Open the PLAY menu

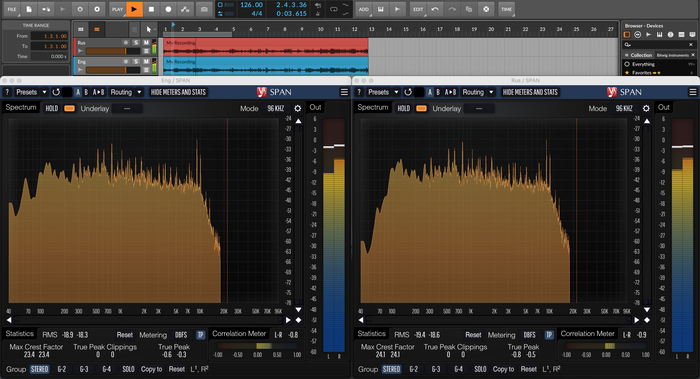117,9
